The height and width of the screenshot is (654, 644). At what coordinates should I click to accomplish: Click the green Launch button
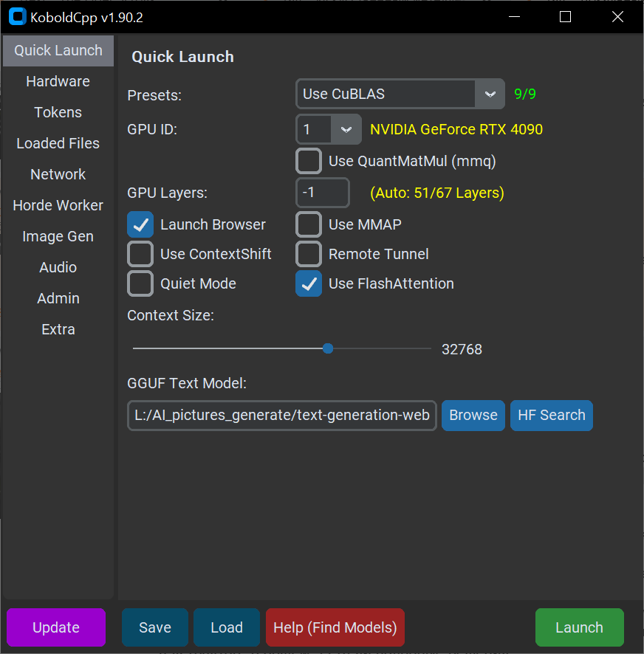click(579, 627)
